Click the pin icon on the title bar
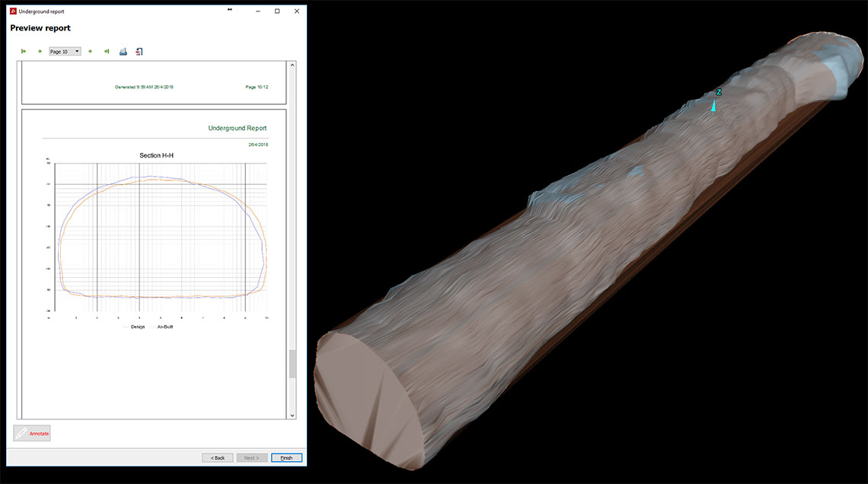The height and width of the screenshot is (484, 868). [x=228, y=11]
